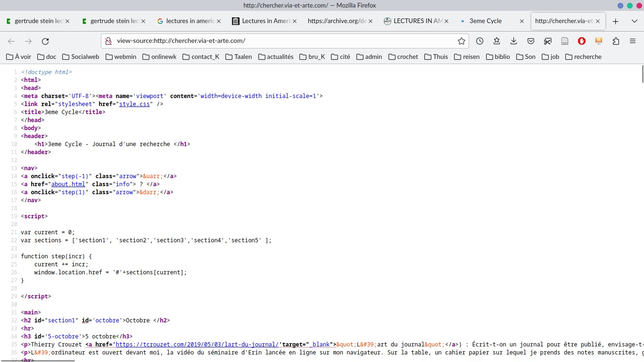Reload the current page
644x362 pixels.
45,41
